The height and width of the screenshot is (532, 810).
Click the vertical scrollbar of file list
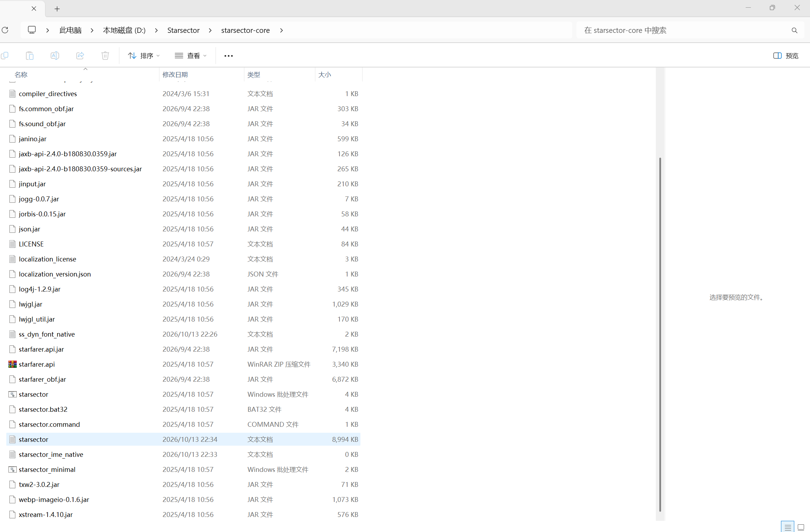pos(660,335)
